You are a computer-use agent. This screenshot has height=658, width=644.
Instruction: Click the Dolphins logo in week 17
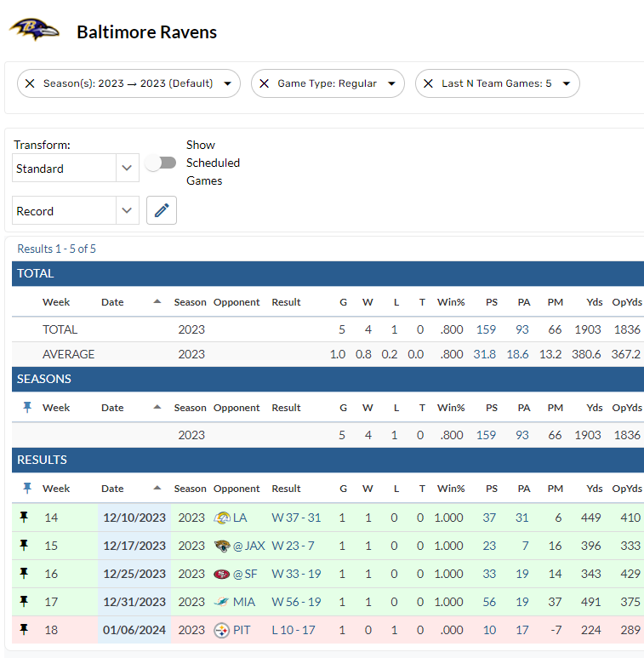[x=222, y=602]
